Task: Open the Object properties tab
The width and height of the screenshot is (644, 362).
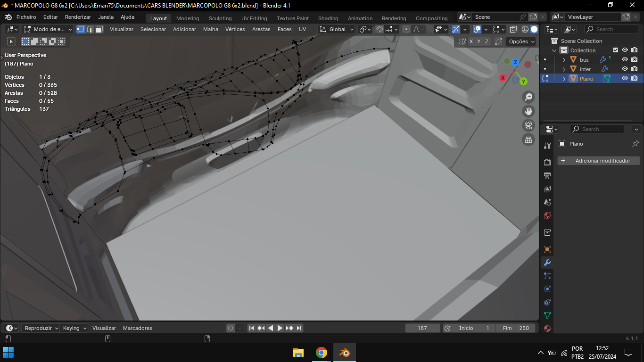Action: (x=547, y=249)
